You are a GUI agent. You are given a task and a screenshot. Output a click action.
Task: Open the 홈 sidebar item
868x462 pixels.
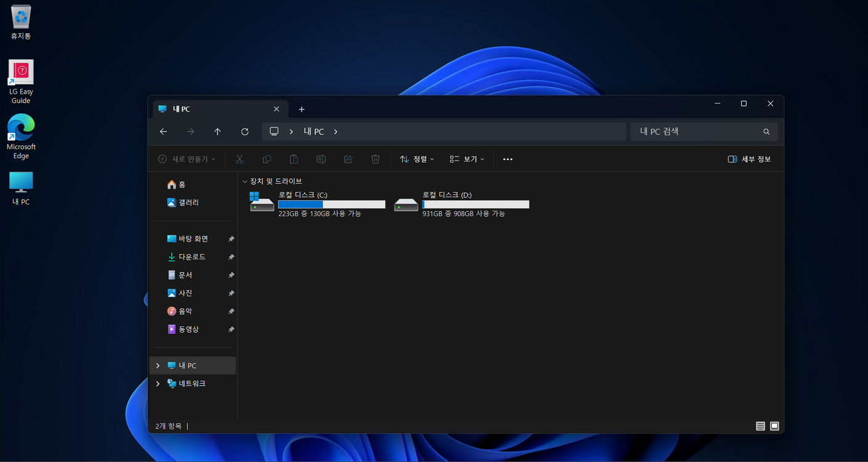tap(181, 185)
